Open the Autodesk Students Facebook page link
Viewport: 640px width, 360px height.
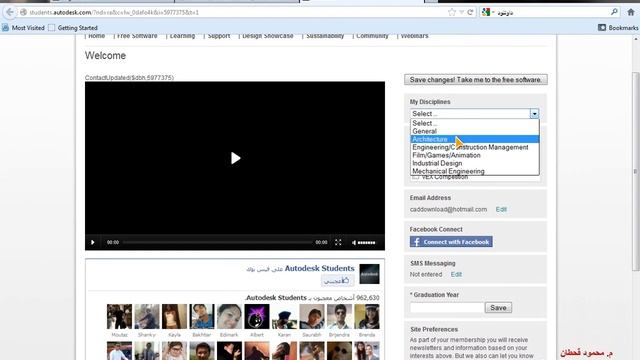pos(320,268)
